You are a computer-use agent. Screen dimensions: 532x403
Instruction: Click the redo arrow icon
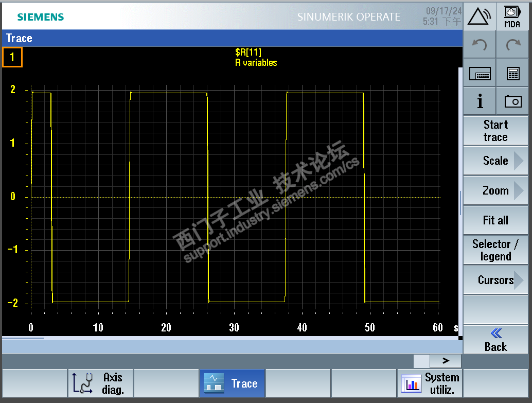(x=513, y=44)
